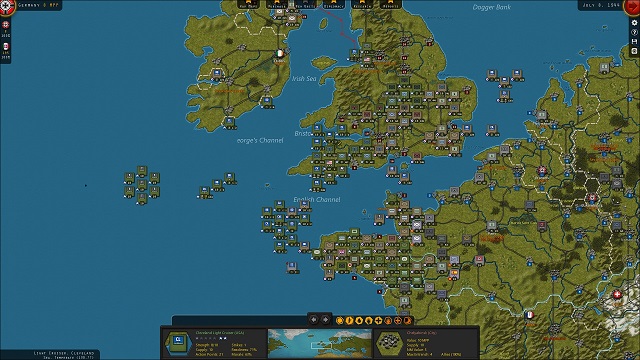Screen dimensions: 640x360
Task: Open the Diplomacy menu
Action: pos(334,4)
